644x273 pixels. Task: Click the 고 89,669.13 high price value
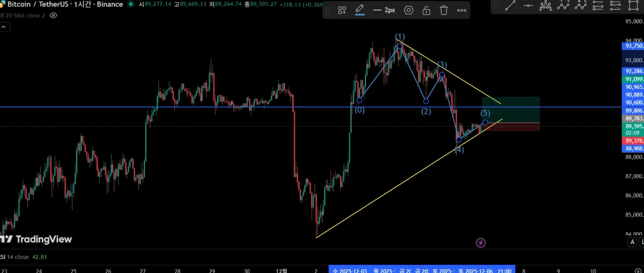click(x=191, y=4)
